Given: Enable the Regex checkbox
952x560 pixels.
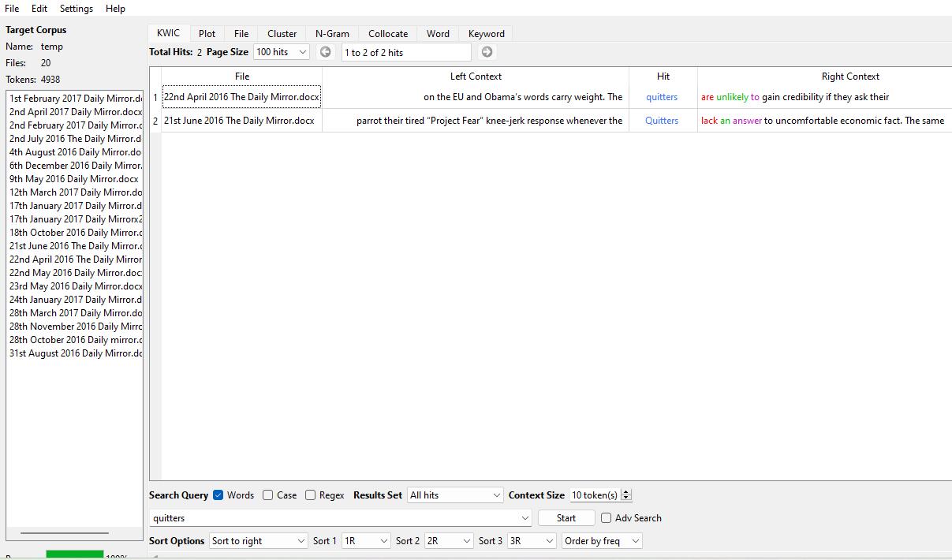Looking at the screenshot, I should pyautogui.click(x=311, y=495).
